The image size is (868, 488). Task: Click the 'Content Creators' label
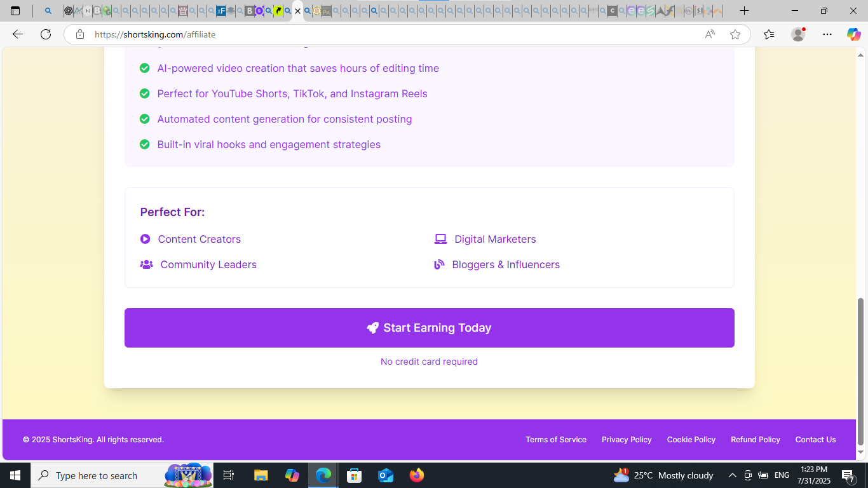coord(199,239)
